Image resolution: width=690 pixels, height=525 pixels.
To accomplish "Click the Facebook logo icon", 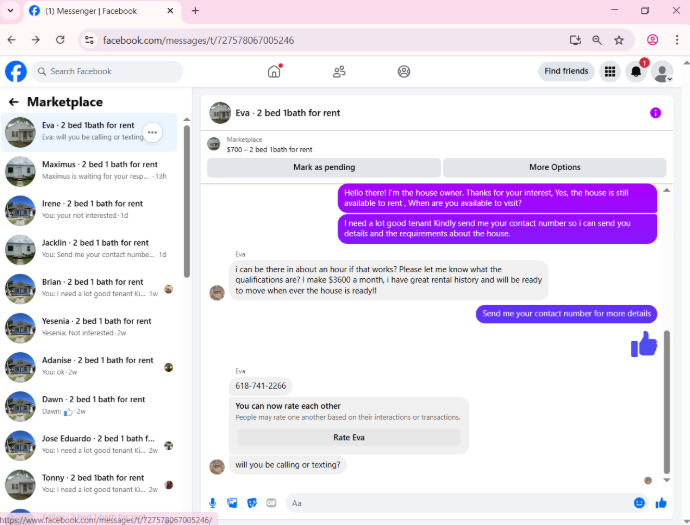I will point(16,71).
